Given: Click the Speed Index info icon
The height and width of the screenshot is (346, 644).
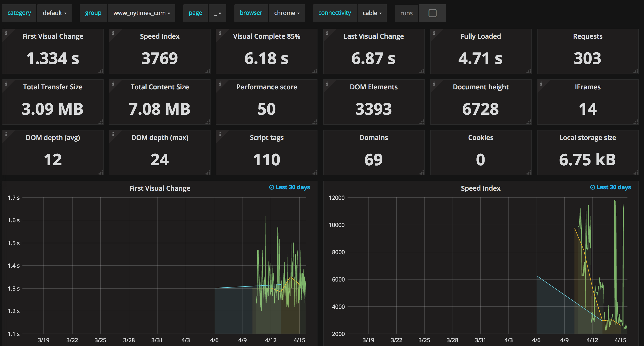Looking at the screenshot, I should click(x=113, y=34).
